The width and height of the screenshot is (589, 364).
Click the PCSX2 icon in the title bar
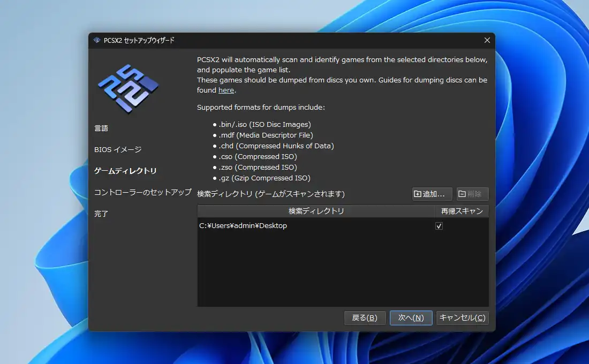click(x=97, y=40)
